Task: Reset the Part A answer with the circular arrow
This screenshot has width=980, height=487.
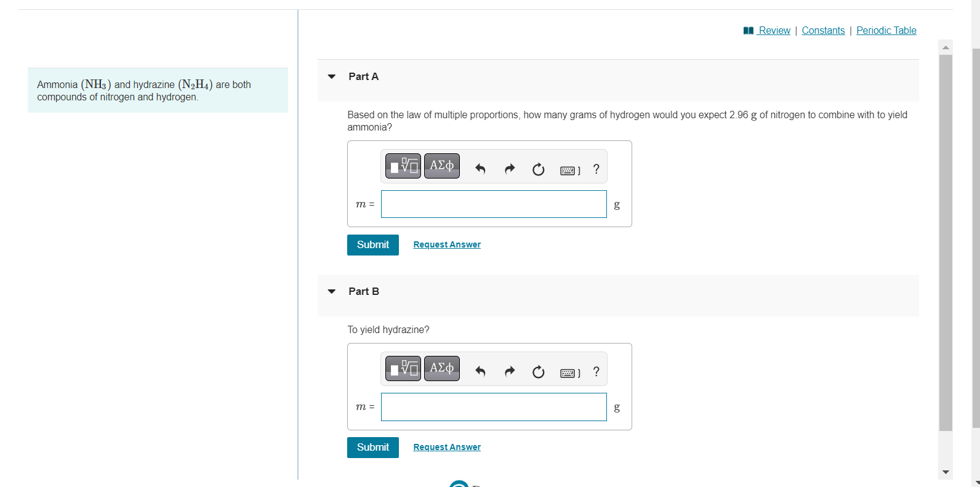Action: pos(538,169)
